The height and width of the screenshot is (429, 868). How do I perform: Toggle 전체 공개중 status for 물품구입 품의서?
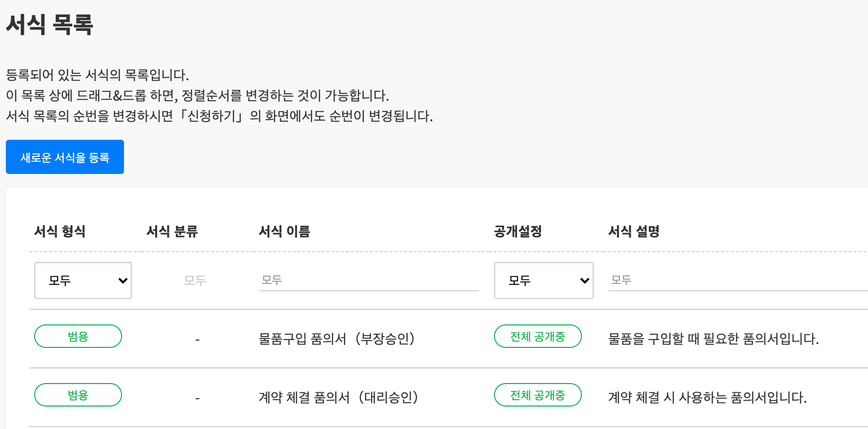pyautogui.click(x=537, y=336)
